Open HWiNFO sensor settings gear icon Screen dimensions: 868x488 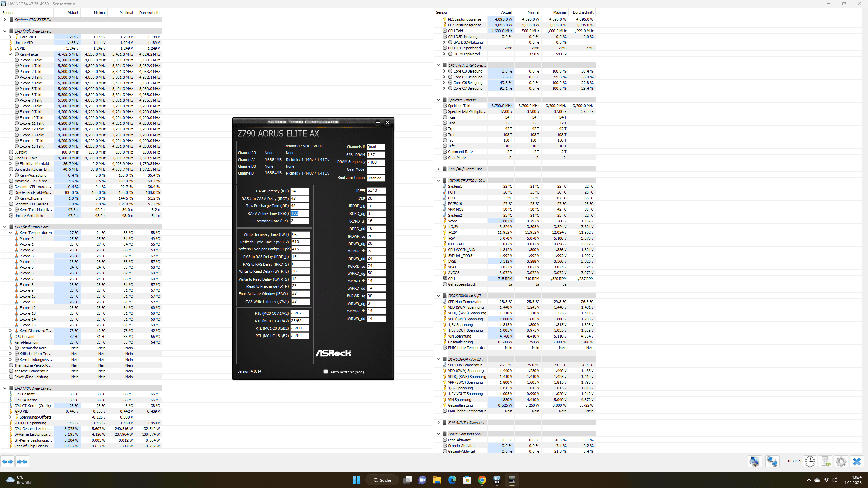[841, 462]
